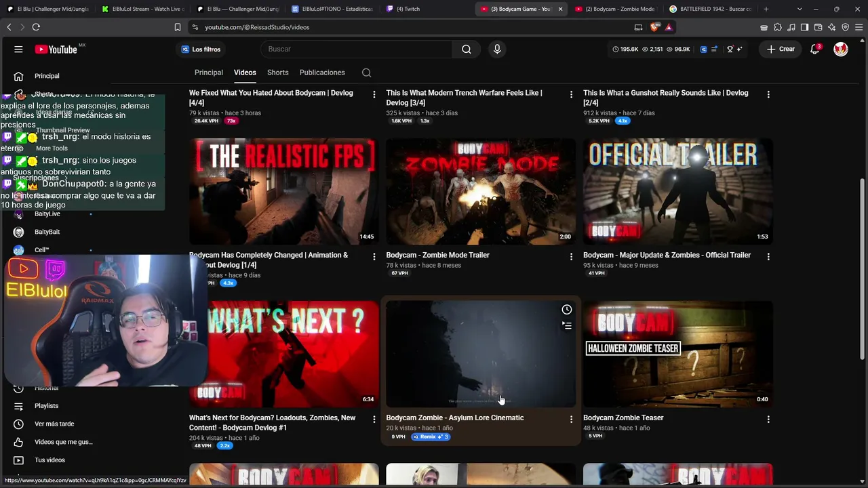Image resolution: width=868 pixels, height=488 pixels.
Task: Click the browser address bar URL
Action: tap(258, 27)
